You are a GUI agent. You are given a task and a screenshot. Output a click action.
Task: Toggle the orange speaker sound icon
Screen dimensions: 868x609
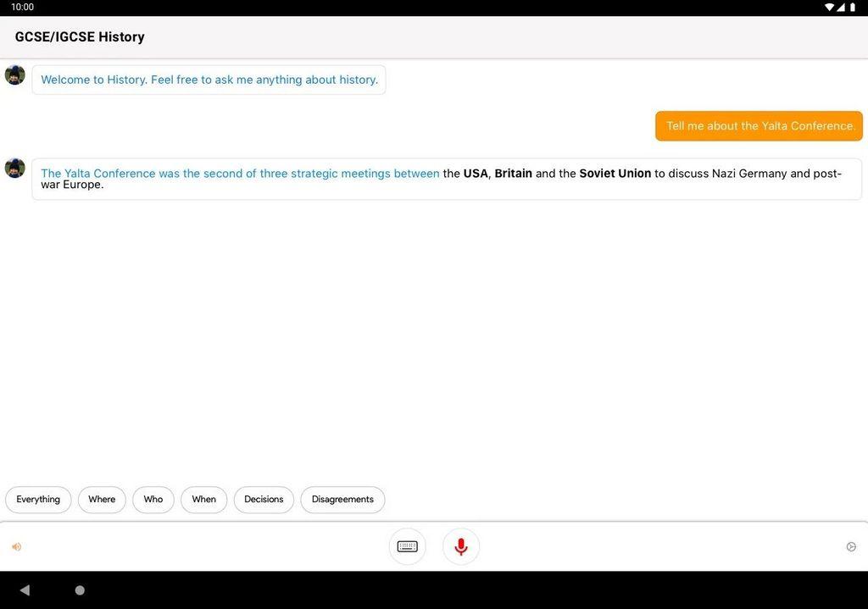pyautogui.click(x=17, y=547)
